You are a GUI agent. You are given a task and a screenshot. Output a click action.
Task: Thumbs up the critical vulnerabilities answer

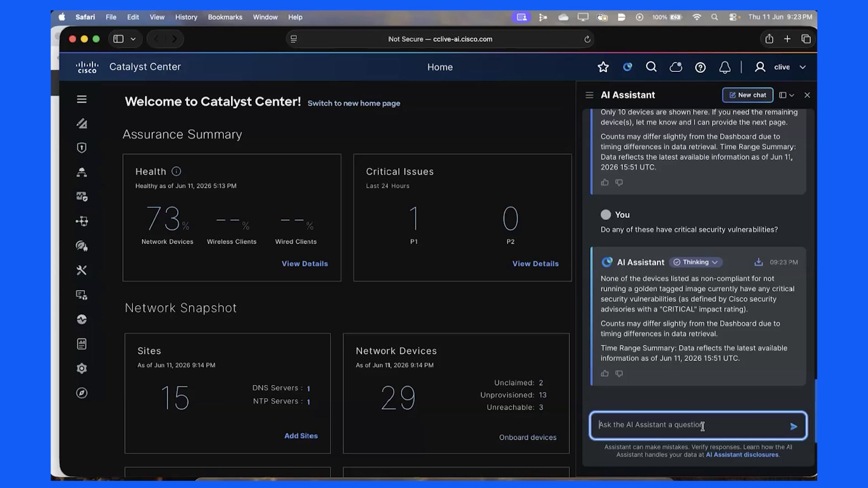click(x=604, y=373)
